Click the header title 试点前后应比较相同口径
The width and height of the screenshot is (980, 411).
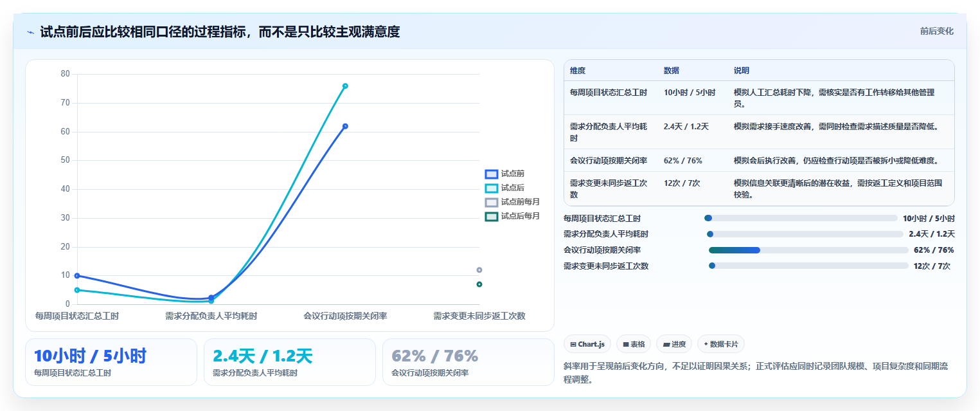(220, 32)
